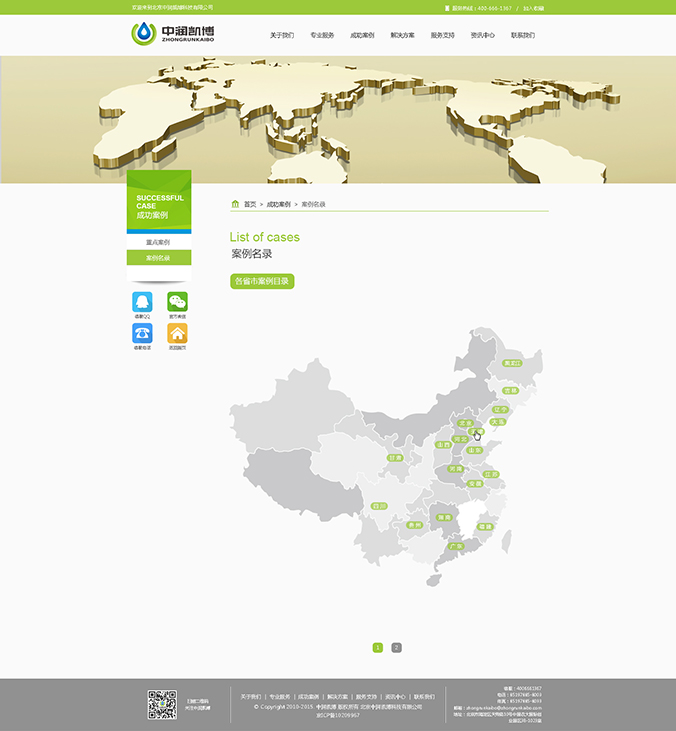The image size is (676, 731).
Task: Open 解决方案 in top navigation
Action: [402, 35]
